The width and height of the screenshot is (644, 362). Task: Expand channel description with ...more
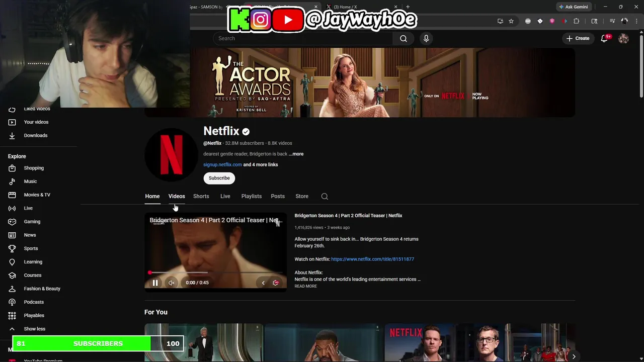click(296, 154)
